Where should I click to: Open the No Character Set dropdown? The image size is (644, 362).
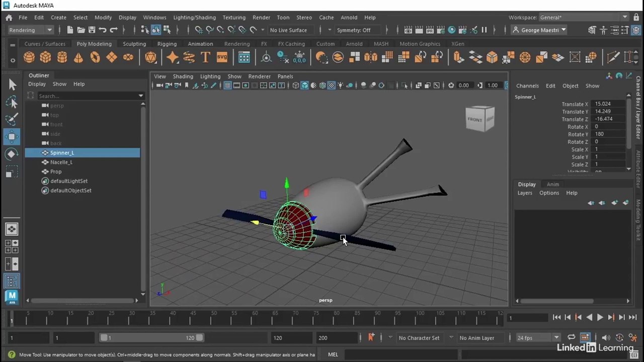tap(419, 338)
